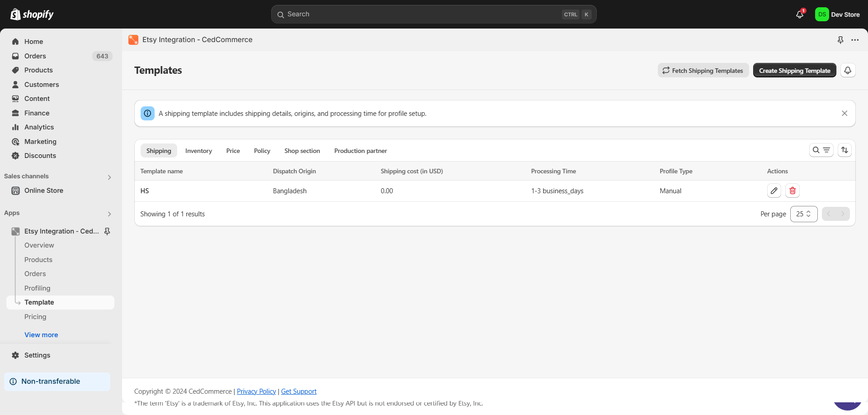Switch to the Policy tab
This screenshot has height=415, width=868.
point(262,151)
